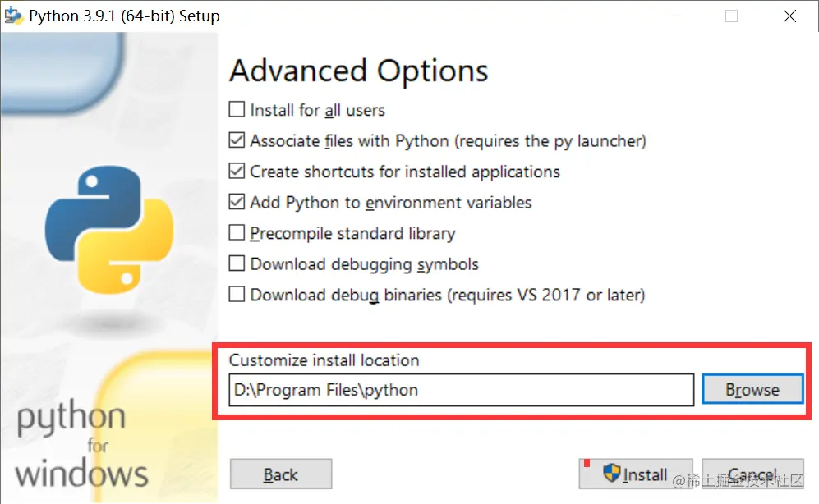
Task: Cancel the Python setup
Action: 752,474
